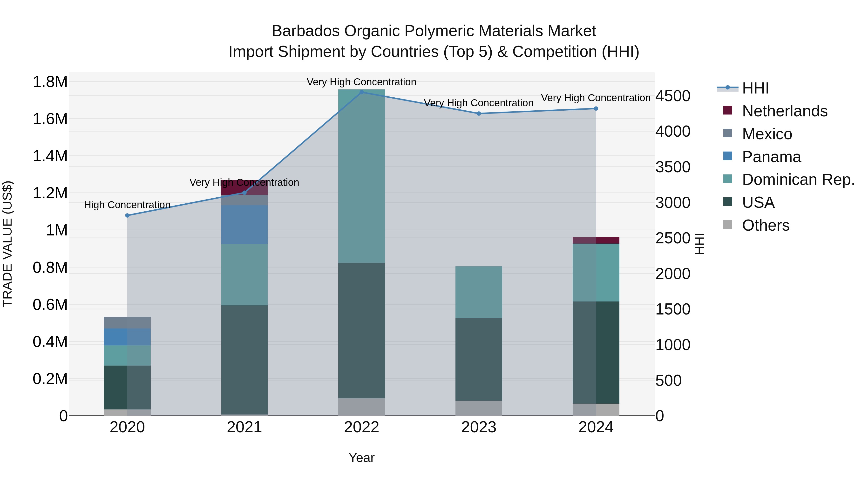
Task: Click the USA segment of 2020 bar
Action: pos(127,388)
